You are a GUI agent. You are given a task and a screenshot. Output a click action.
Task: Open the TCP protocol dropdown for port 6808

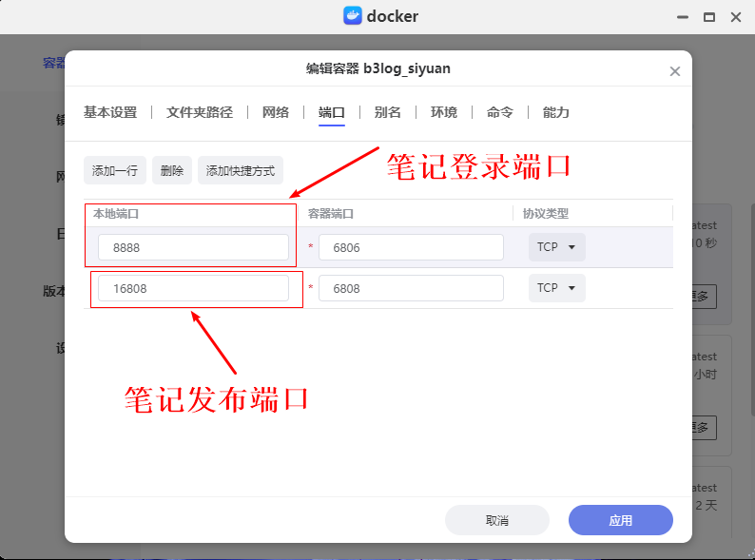(556, 288)
